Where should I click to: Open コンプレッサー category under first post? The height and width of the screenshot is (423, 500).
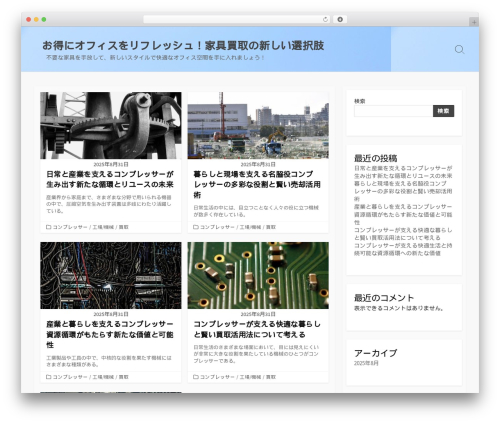(x=70, y=227)
